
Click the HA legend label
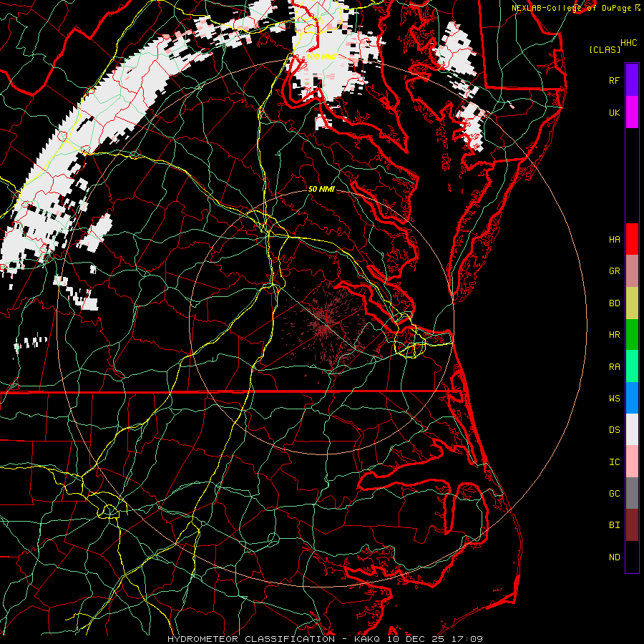614,239
